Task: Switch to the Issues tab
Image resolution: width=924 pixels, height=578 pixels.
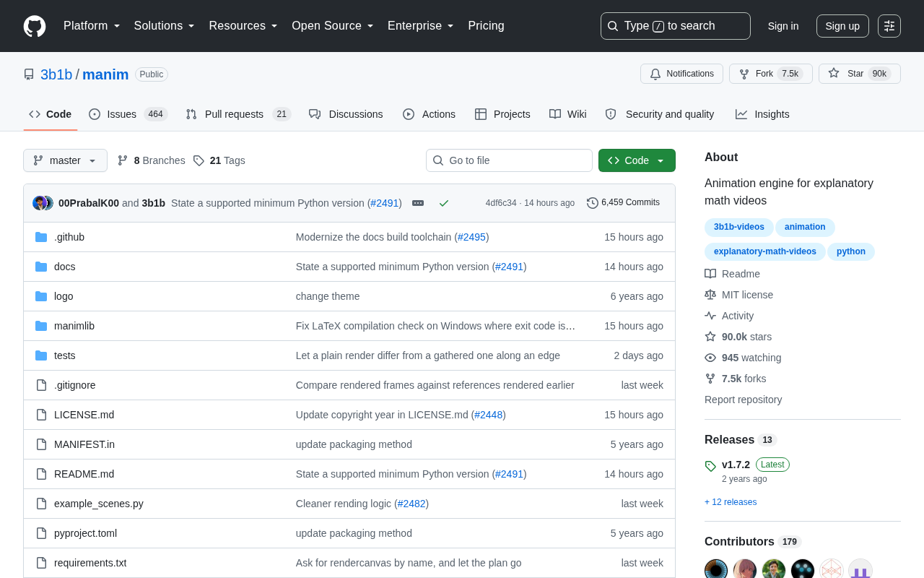Action: click(x=128, y=114)
